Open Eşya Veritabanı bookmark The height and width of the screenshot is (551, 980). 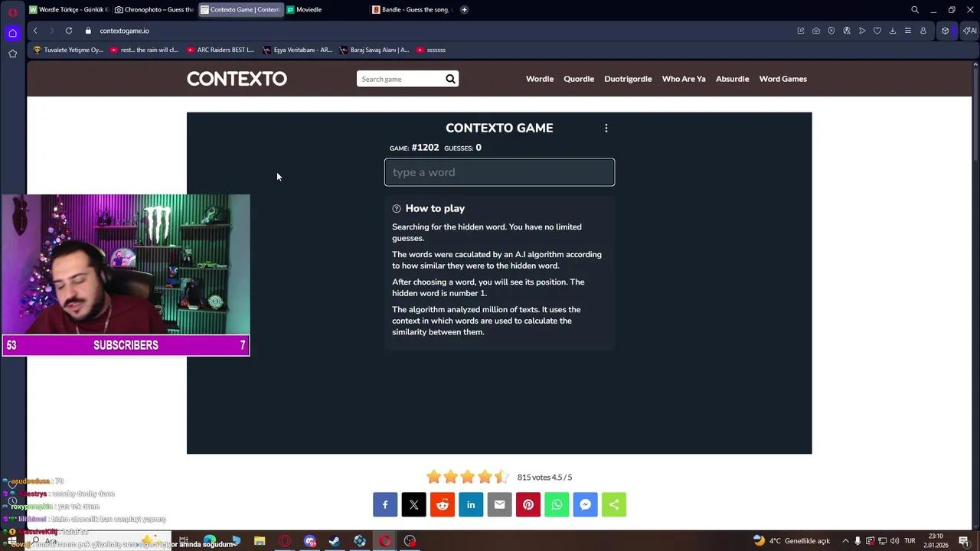pyautogui.click(x=298, y=50)
